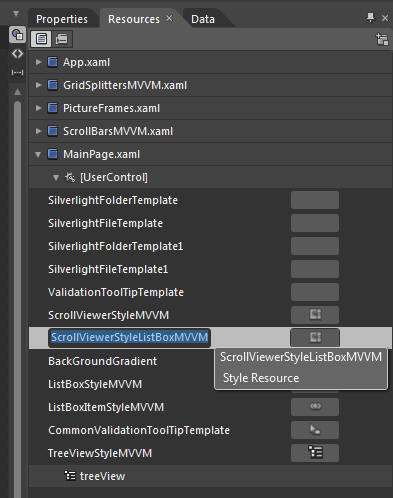Screen dimensions: 393x498
Task: Pin the panel with the pushpin icon
Action: [x=370, y=17]
